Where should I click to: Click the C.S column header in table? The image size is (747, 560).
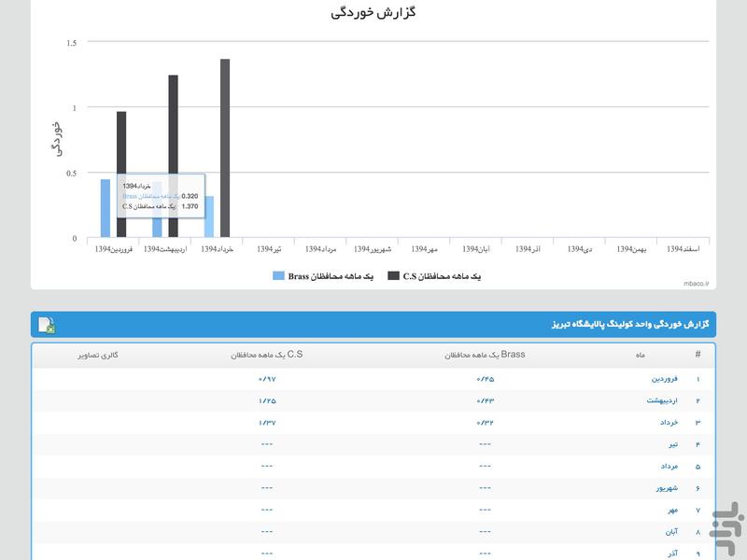267,355
